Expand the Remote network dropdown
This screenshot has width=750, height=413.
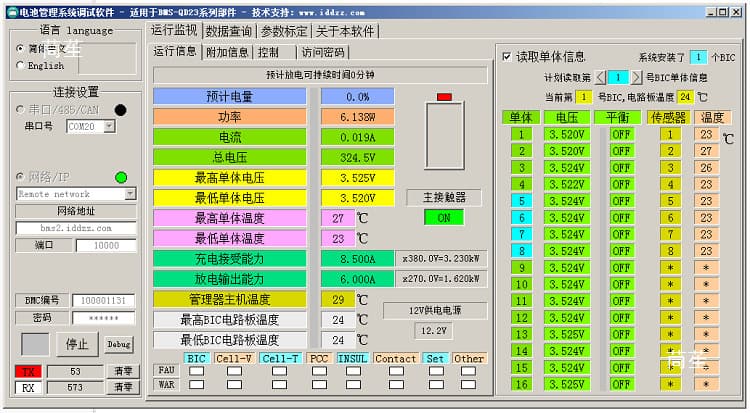pos(130,194)
